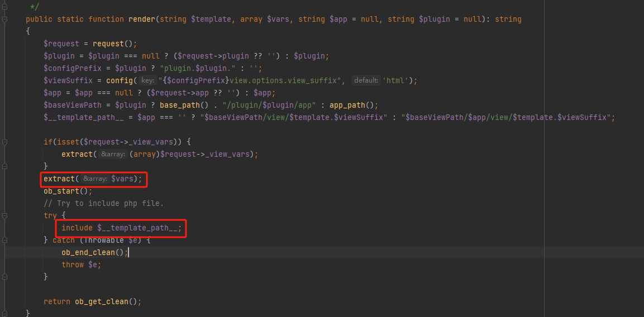Click the 'key:' inlay hint in config call
The width and height of the screenshot is (644, 317).
147,80
